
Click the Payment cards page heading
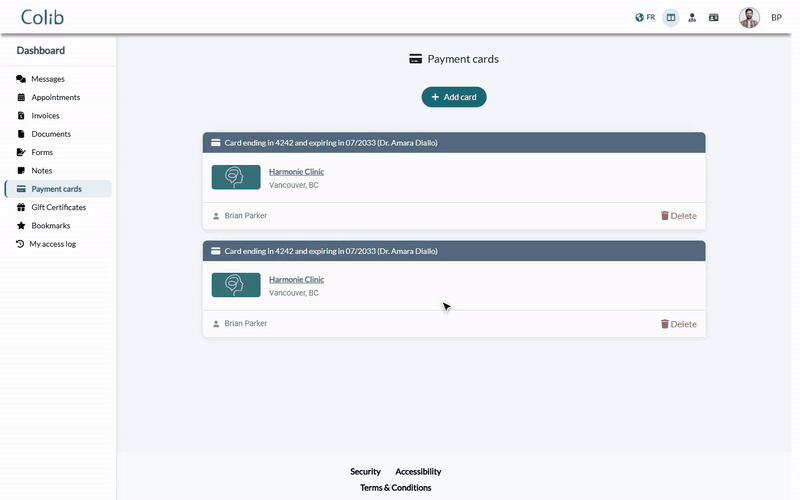[x=454, y=59]
